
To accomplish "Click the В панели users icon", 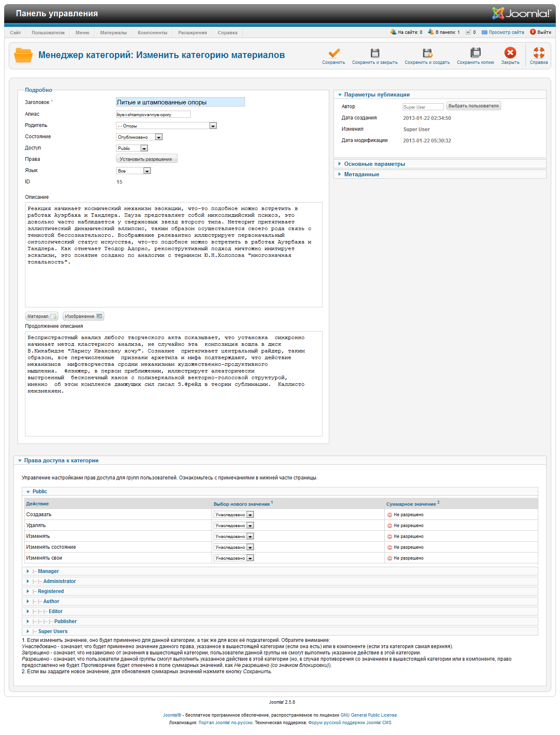I will click(431, 32).
